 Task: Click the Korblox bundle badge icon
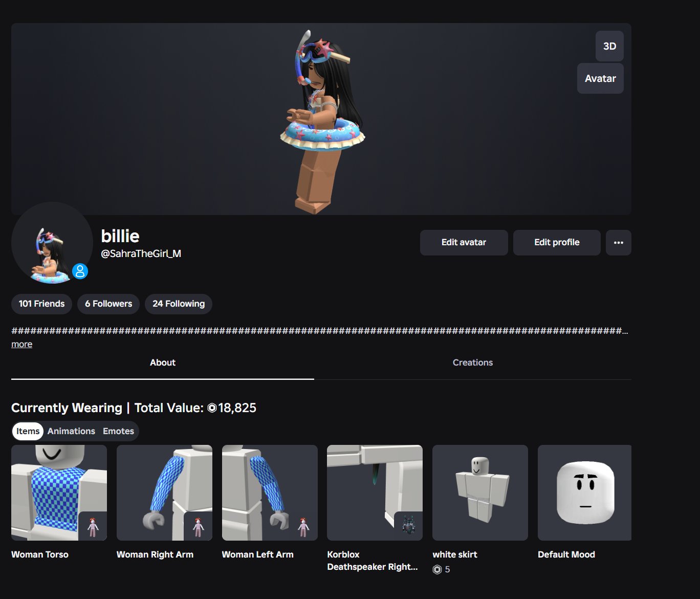(408, 526)
